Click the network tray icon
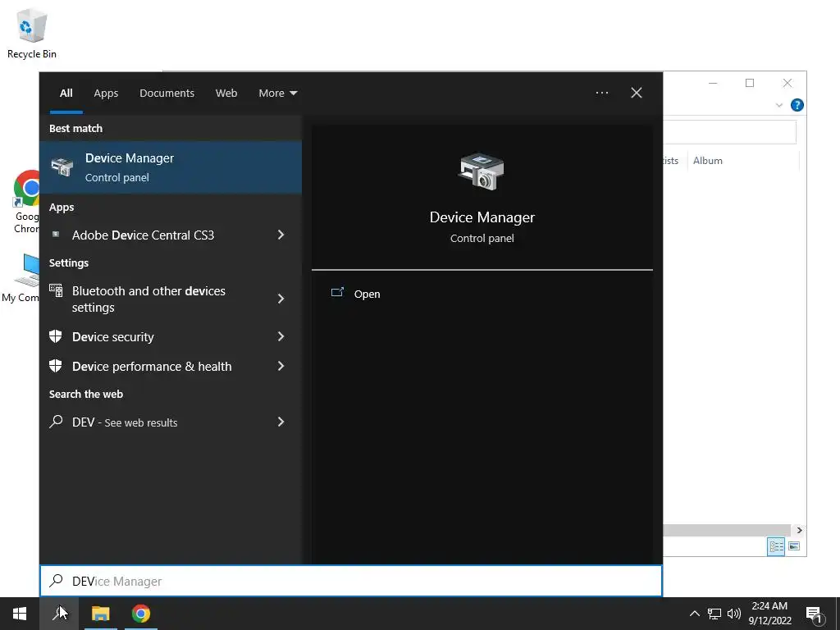840x630 pixels. click(714, 614)
